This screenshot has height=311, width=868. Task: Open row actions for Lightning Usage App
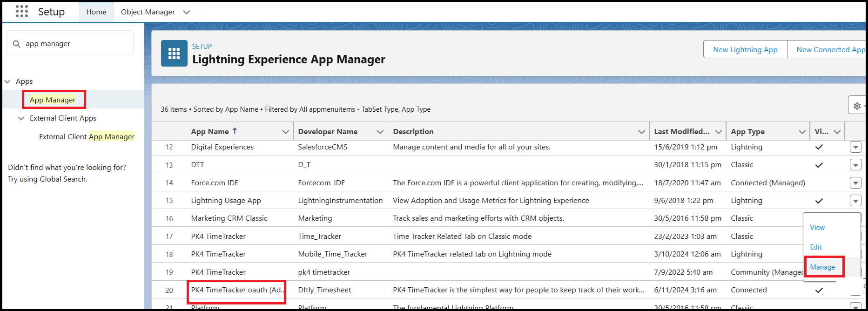[855, 201]
